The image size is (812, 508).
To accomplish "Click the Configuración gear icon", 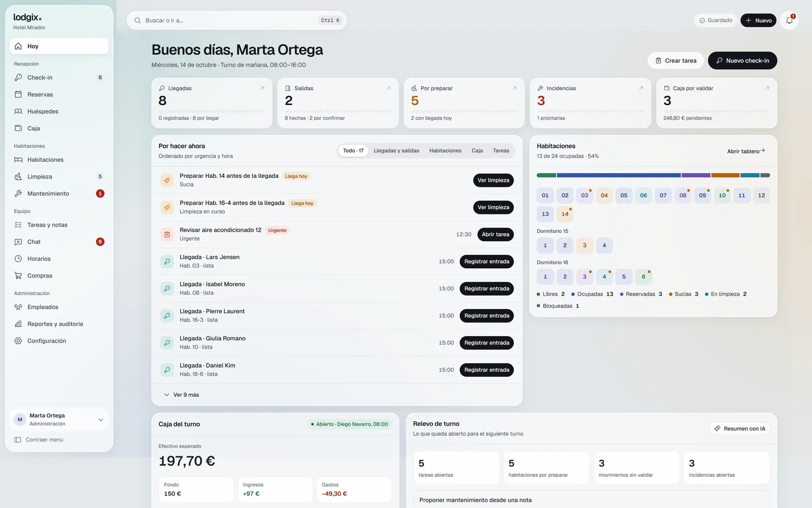I will [18, 341].
